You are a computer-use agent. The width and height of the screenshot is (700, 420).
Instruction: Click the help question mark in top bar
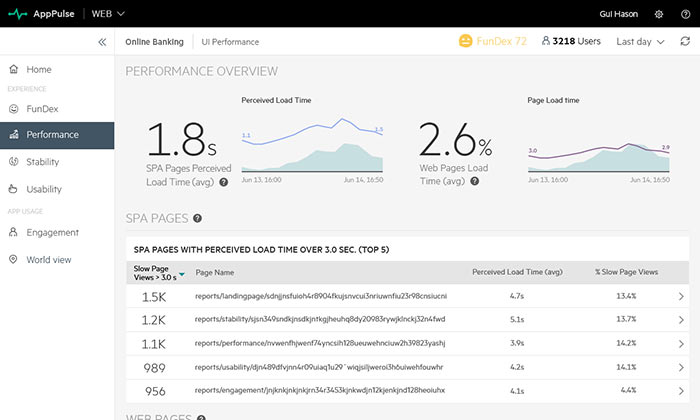click(685, 14)
